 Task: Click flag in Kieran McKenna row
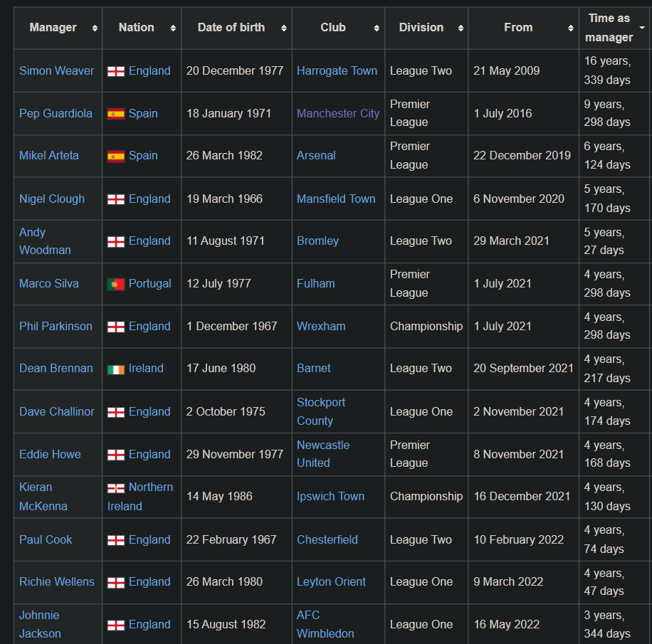tap(116, 488)
